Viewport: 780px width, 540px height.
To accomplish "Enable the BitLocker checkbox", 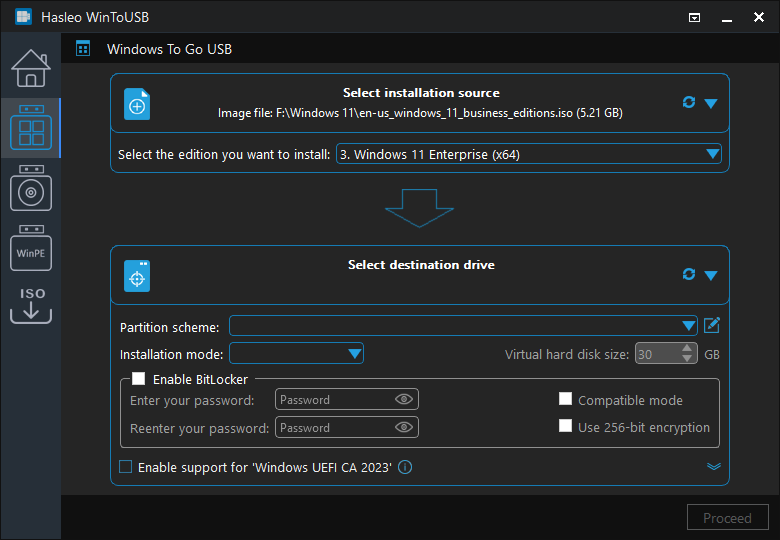I will click(138, 379).
